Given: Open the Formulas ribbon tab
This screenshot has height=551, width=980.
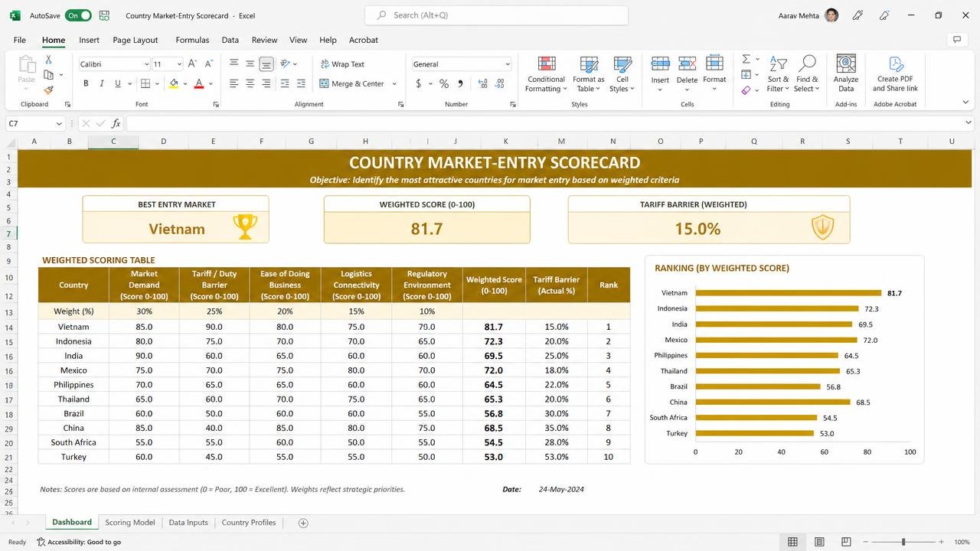Looking at the screenshot, I should point(192,40).
